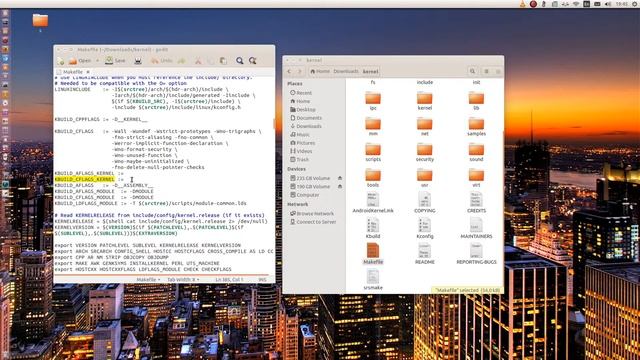Open Videos in Places sidebar
This screenshot has height=360, width=640.
point(301,151)
